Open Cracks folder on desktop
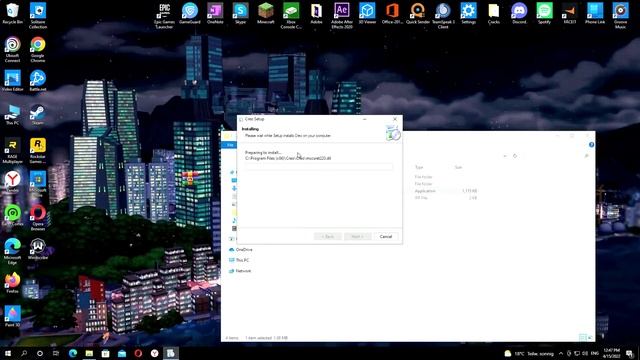The image size is (640, 360). click(493, 13)
